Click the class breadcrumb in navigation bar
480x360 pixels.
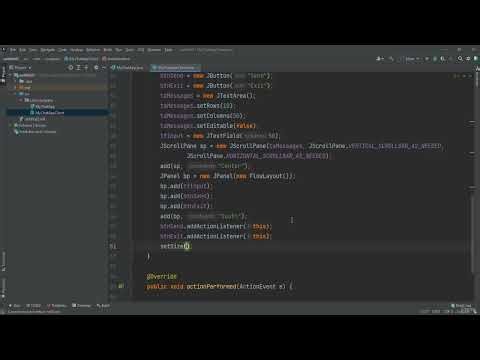point(81,59)
